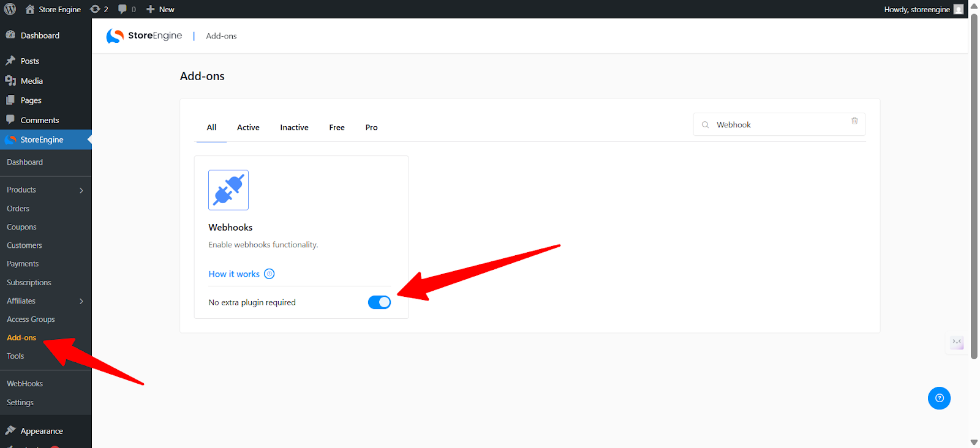Image resolution: width=980 pixels, height=448 pixels.
Task: Switch to the Free tab
Action: pyautogui.click(x=337, y=127)
